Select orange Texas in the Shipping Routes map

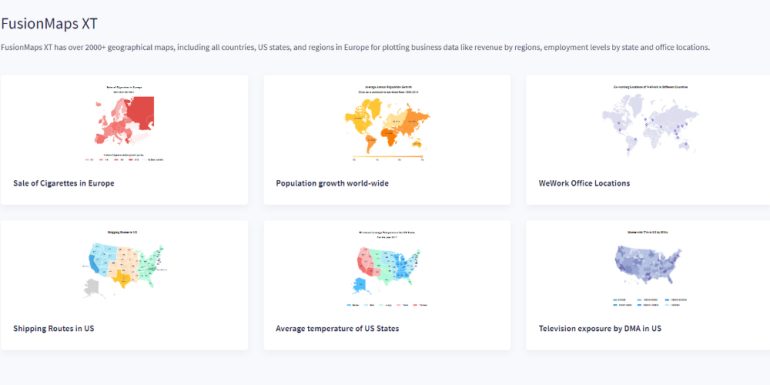[x=121, y=279]
